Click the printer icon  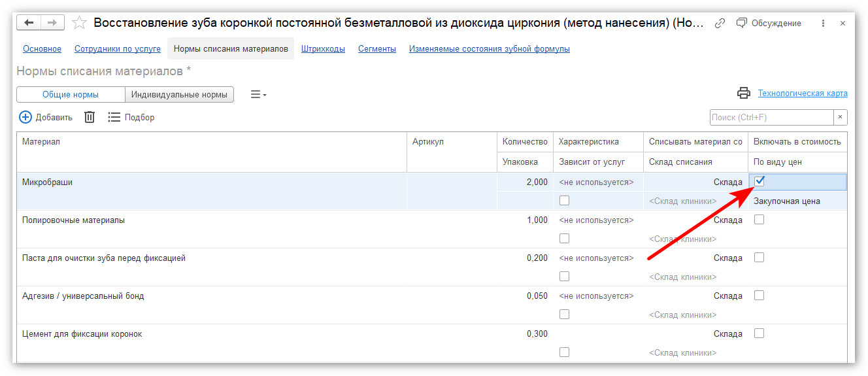744,94
